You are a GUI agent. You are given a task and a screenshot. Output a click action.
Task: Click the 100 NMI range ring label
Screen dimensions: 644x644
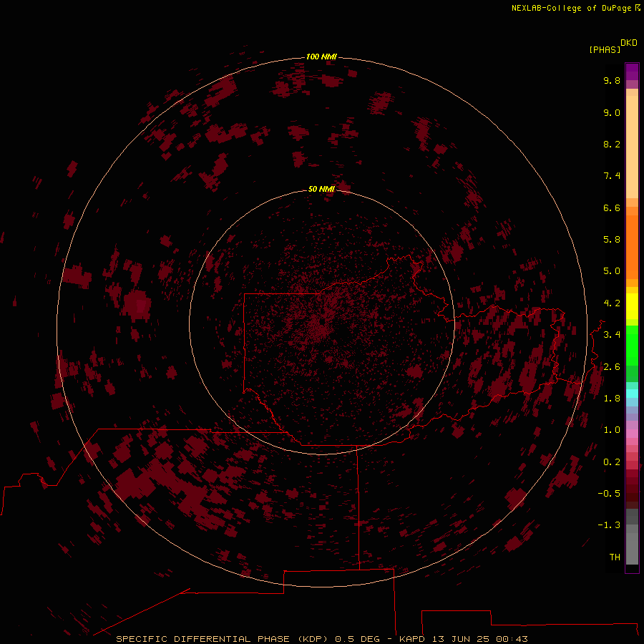[321, 57]
